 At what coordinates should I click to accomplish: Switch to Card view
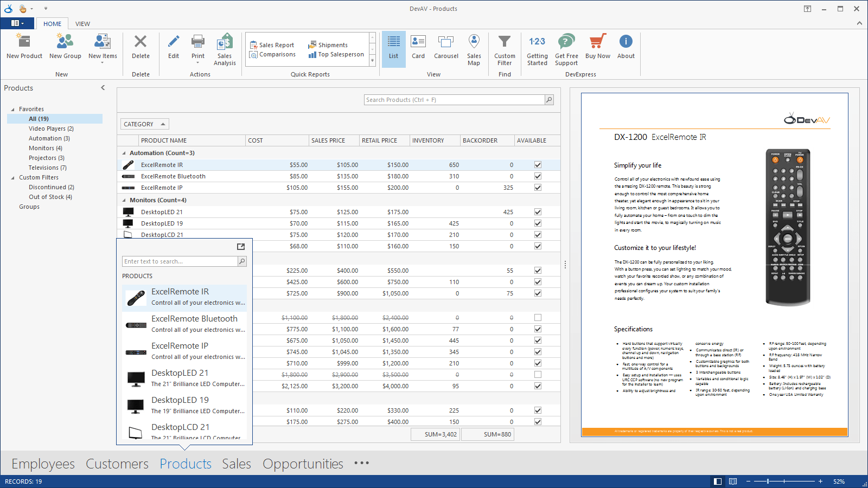pos(418,47)
